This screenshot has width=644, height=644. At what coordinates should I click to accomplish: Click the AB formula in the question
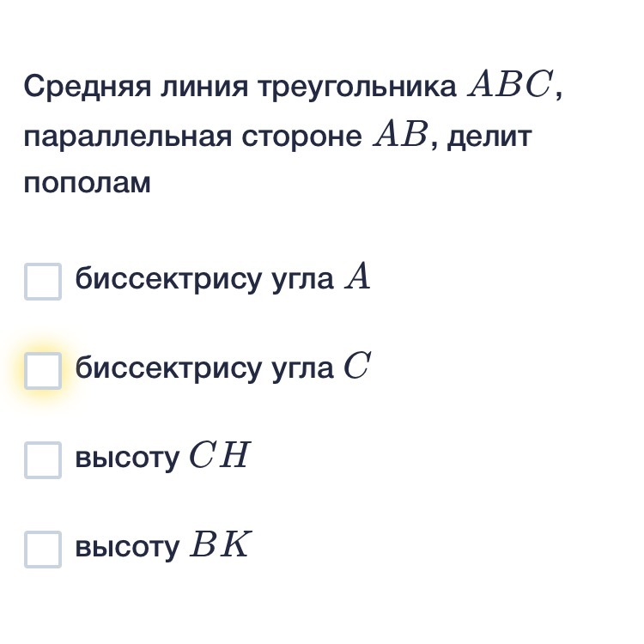pyautogui.click(x=400, y=134)
